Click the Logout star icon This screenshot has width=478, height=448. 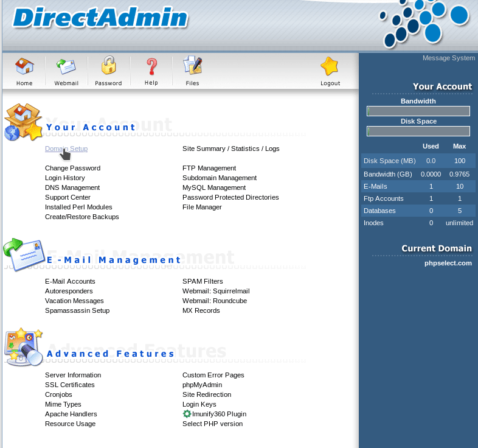(330, 66)
